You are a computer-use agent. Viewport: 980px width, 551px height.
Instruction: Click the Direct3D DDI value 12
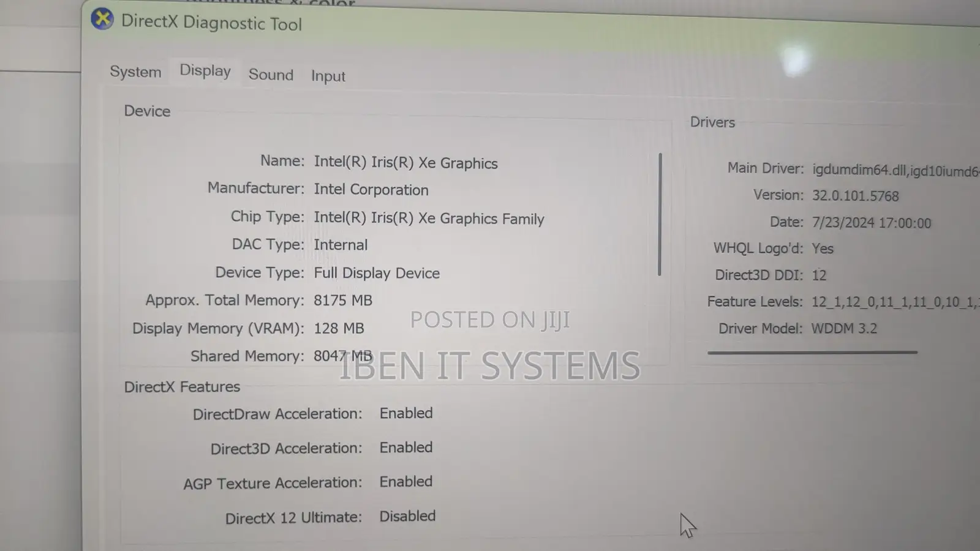(x=819, y=275)
